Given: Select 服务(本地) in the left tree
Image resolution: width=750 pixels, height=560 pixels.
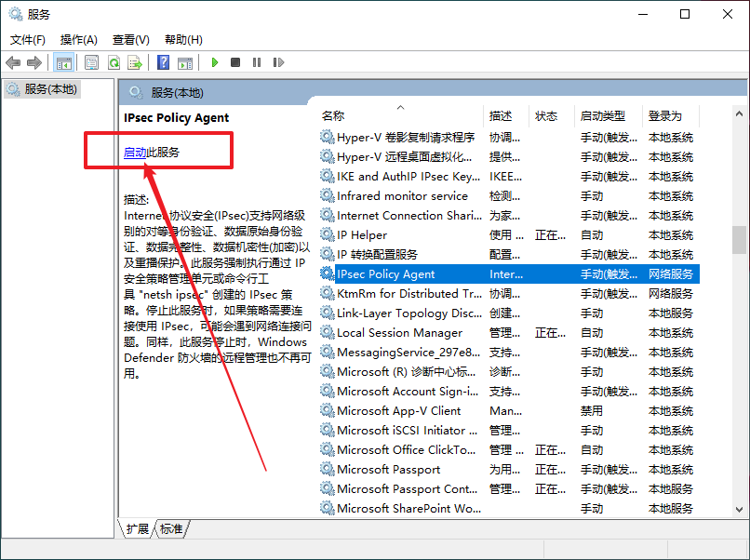Looking at the screenshot, I should (x=51, y=89).
